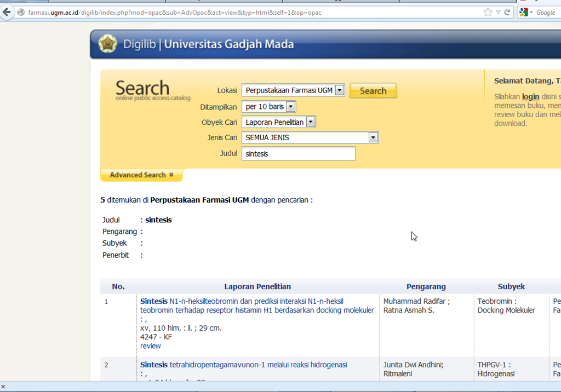Click the Pengarang column header
Image resolution: width=561 pixels, height=392 pixels.
point(426,286)
